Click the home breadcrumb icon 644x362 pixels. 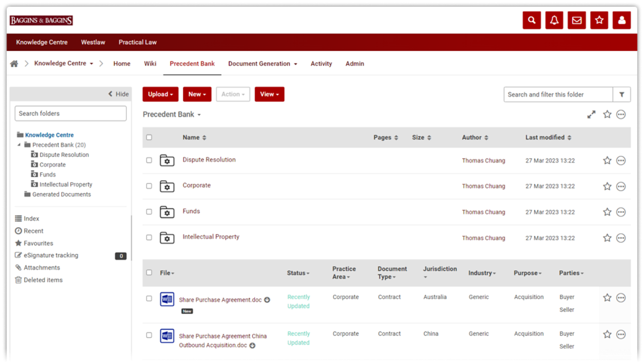pyautogui.click(x=14, y=64)
